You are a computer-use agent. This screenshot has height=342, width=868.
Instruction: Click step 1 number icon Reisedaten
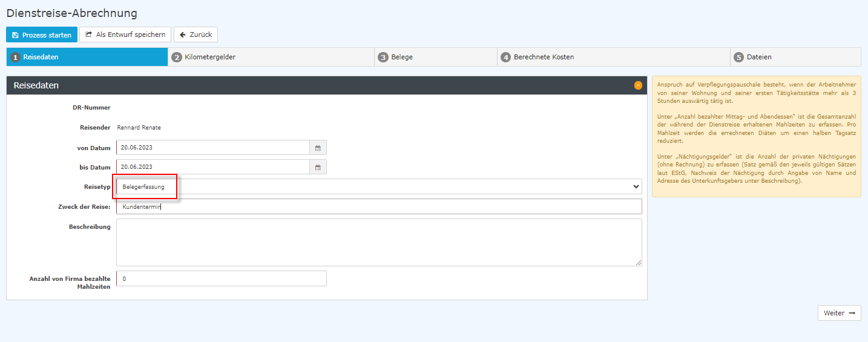16,57
